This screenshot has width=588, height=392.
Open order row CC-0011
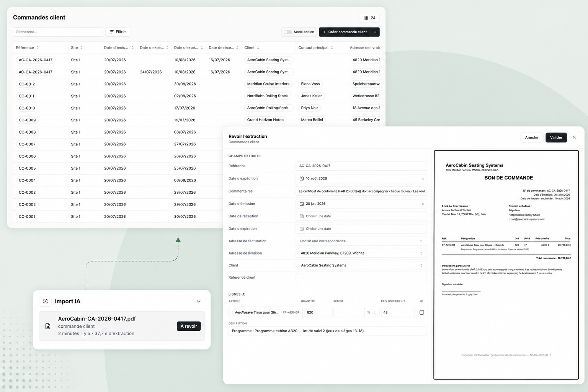pyautogui.click(x=26, y=96)
